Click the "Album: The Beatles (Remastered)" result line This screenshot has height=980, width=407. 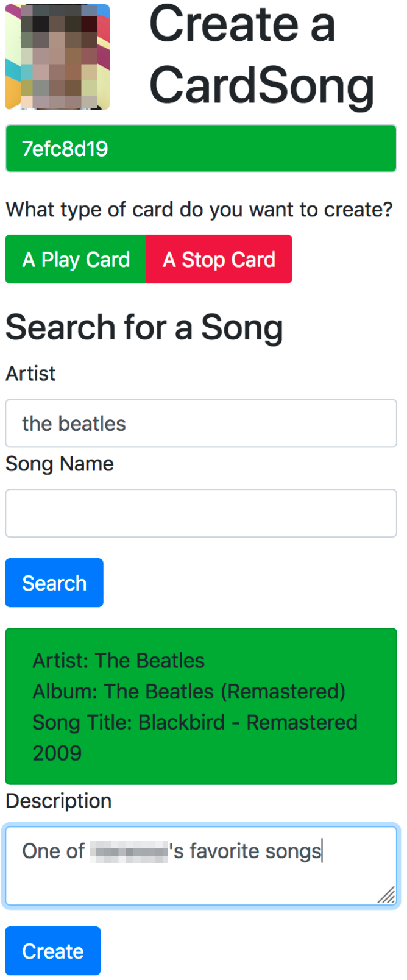(189, 692)
